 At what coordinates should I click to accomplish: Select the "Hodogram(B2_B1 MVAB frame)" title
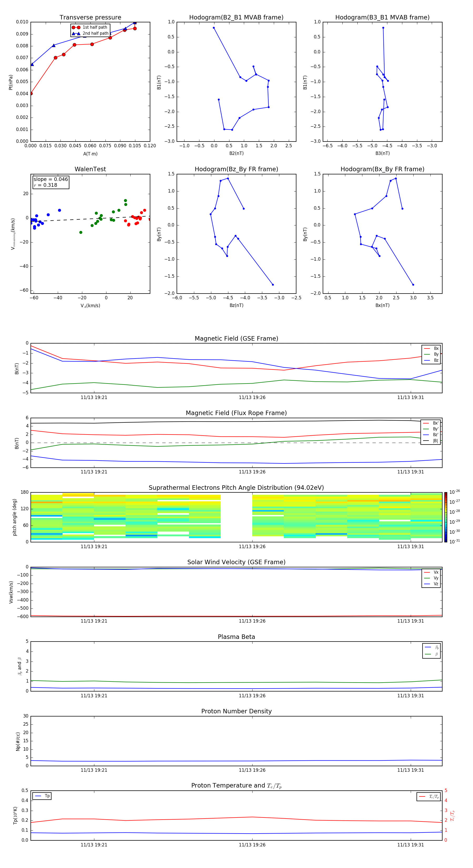[236, 18]
